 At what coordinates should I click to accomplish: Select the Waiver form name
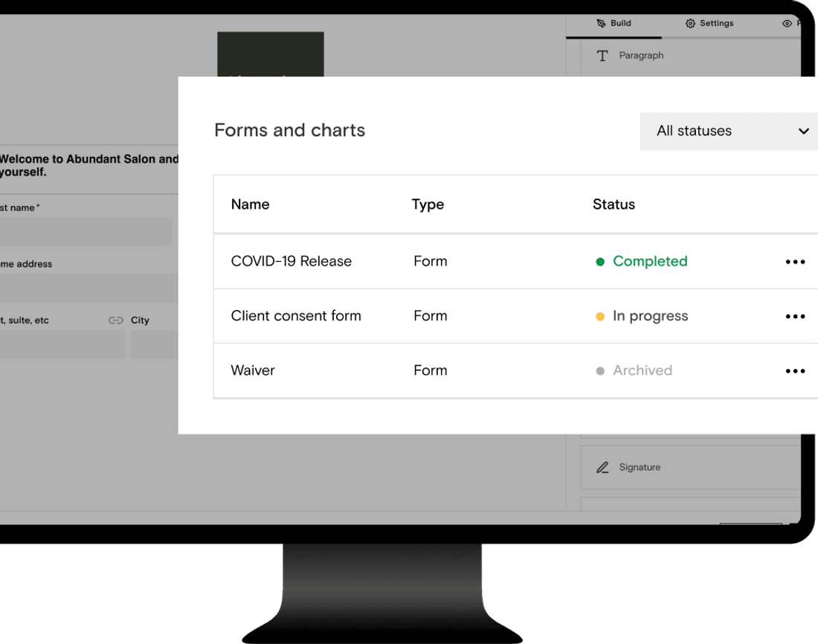(253, 370)
